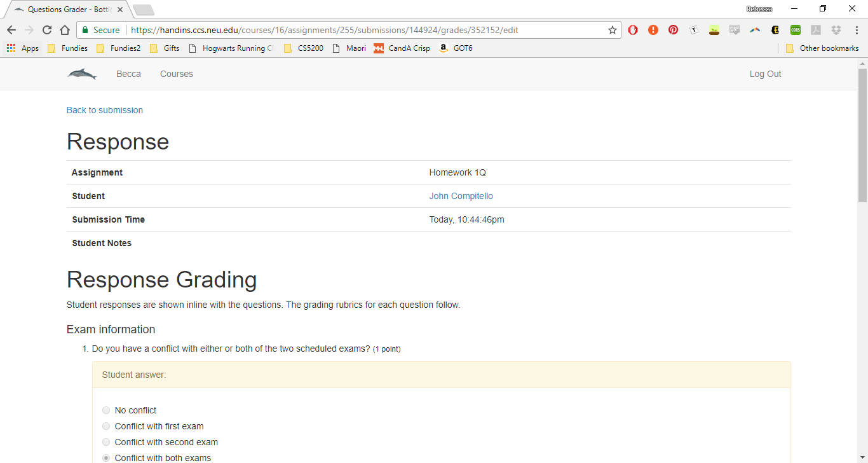Open the Chrome three-dot menu
Screen dimensions: 868x463
(x=856, y=30)
